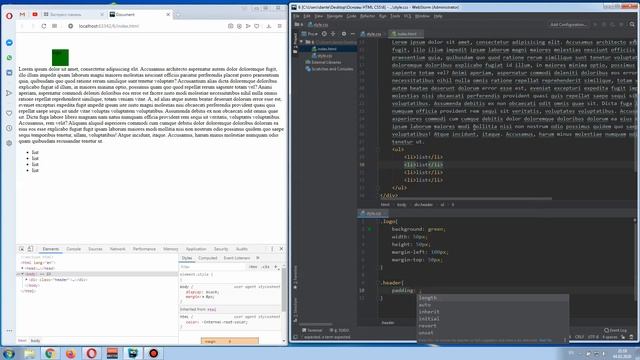Collapse the project root folder in WebStorm
Image resolution: width=640 pixels, height=360 pixels.
coord(301,42)
